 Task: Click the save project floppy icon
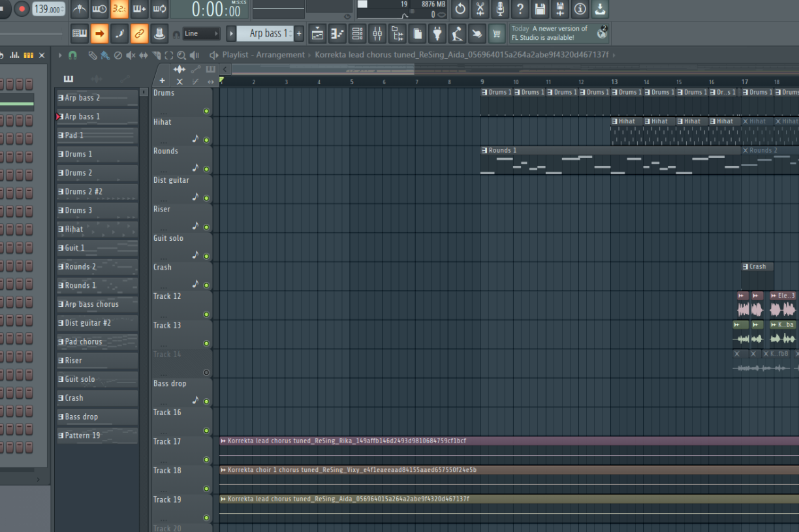[x=540, y=8]
